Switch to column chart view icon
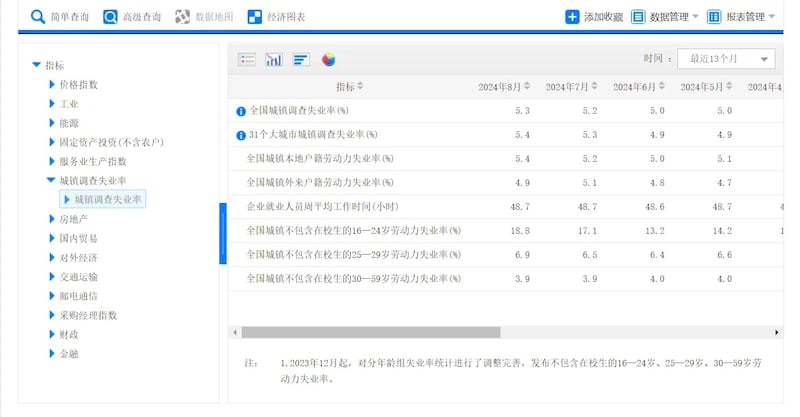Screen dimensions: 800x417 [274, 60]
